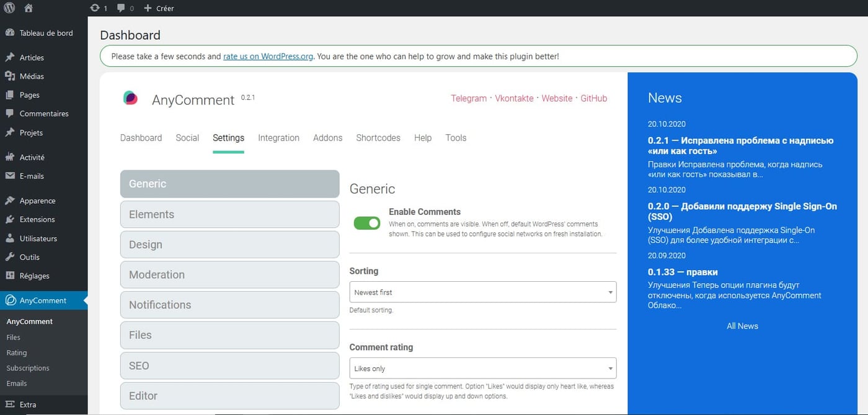Open the Subscriptions submenu item
868x415 pixels.
coord(28,368)
